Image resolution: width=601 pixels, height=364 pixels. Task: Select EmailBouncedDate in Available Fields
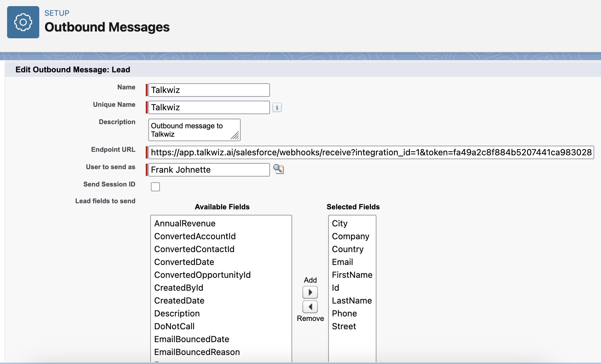point(221,339)
